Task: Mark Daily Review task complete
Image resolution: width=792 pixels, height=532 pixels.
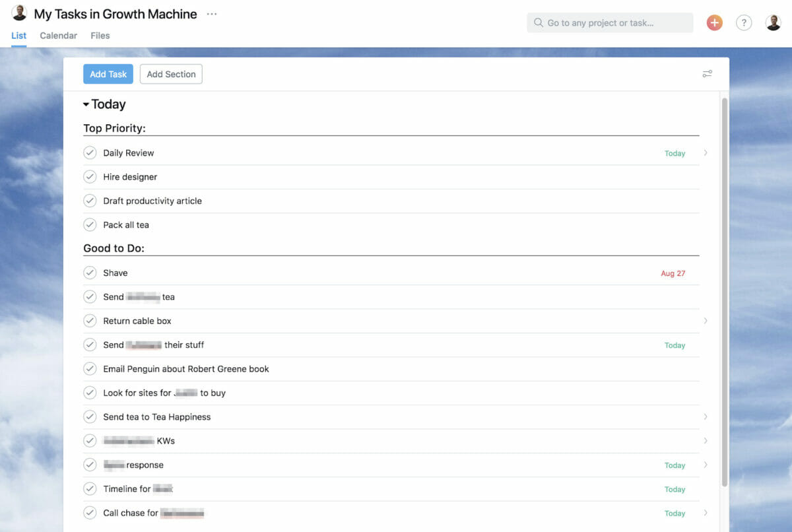Action: [x=90, y=153]
